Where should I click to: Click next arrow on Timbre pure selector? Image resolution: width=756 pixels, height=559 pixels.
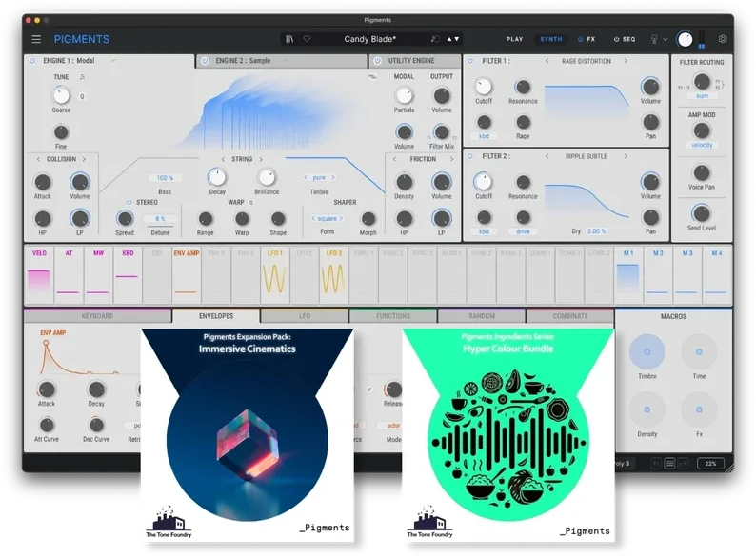[x=332, y=177]
